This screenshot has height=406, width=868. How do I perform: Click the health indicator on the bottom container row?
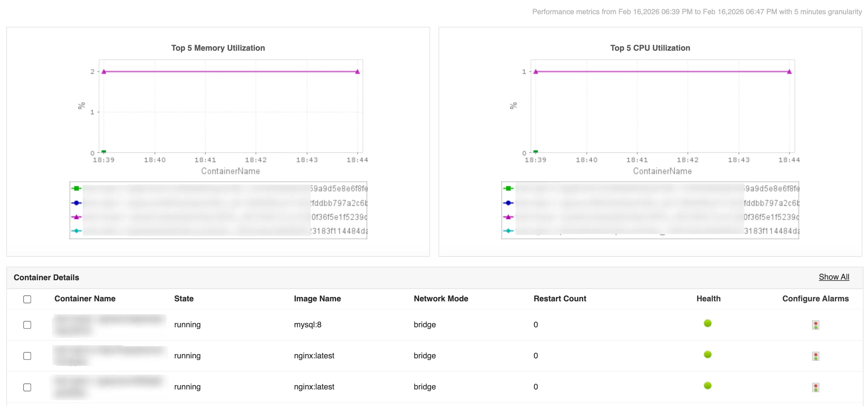click(708, 386)
